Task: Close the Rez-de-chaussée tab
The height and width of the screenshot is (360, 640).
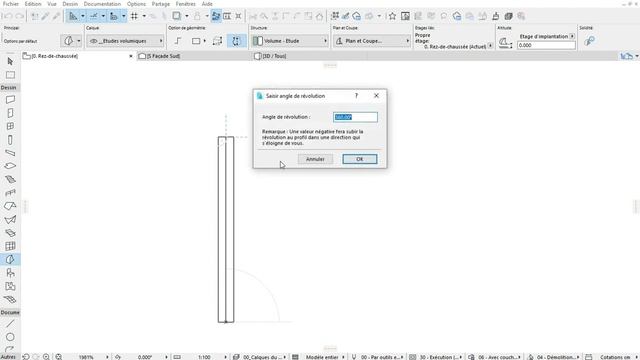Action: 131,56
